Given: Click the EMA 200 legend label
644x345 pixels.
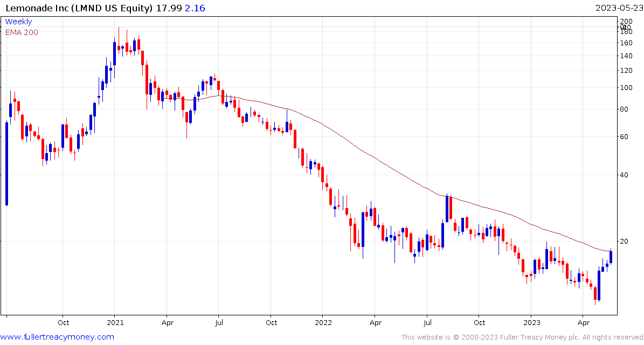Looking at the screenshot, I should (x=22, y=32).
